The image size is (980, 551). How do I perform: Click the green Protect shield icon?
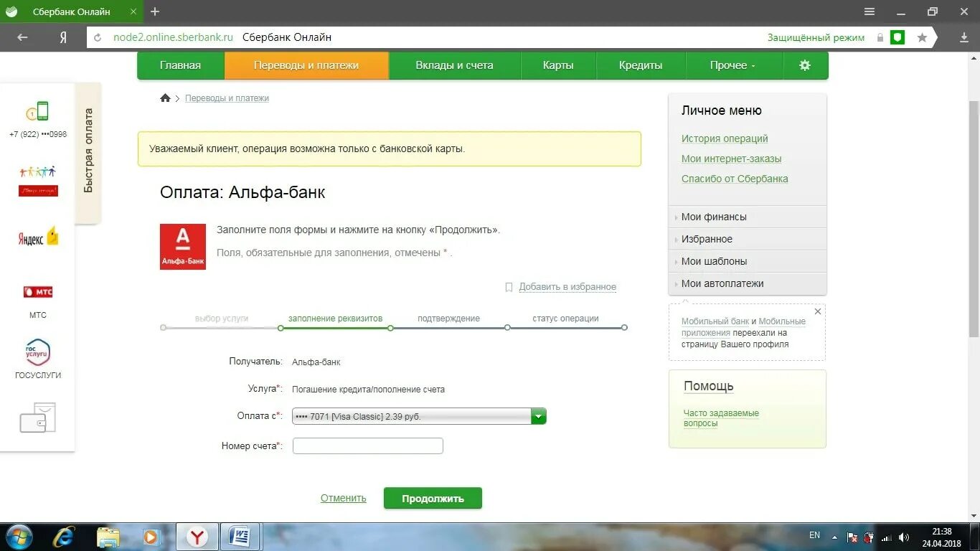[897, 37]
